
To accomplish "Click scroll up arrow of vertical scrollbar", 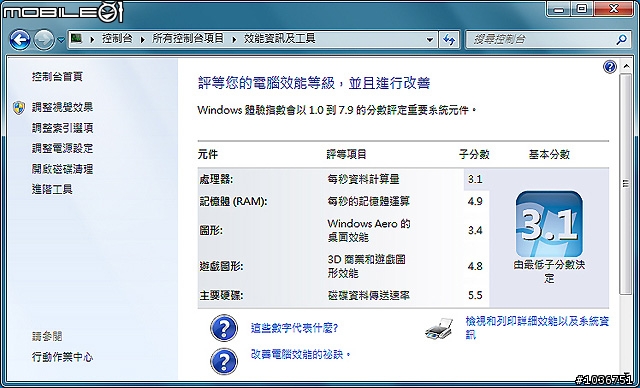I will click(x=626, y=66).
